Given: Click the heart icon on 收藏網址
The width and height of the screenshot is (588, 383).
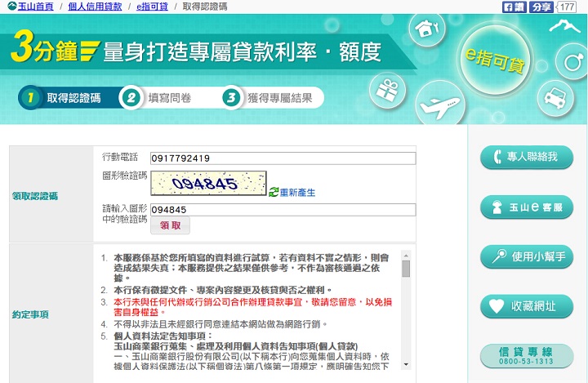Looking at the screenshot, I should click(497, 306).
